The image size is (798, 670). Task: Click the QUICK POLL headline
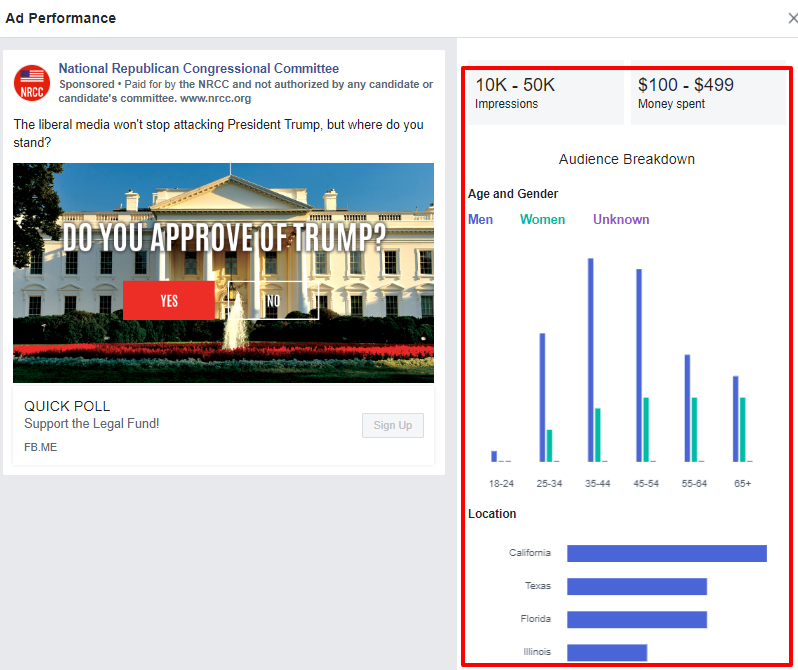coord(67,406)
